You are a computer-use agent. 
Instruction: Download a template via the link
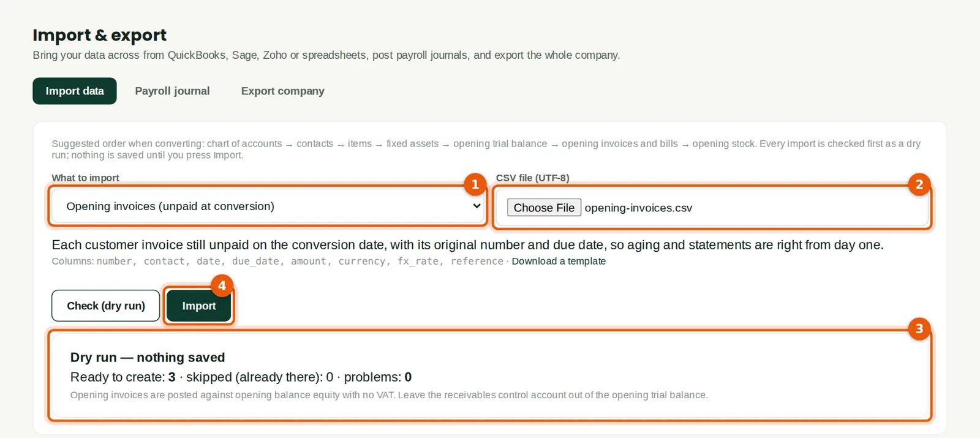coord(559,261)
